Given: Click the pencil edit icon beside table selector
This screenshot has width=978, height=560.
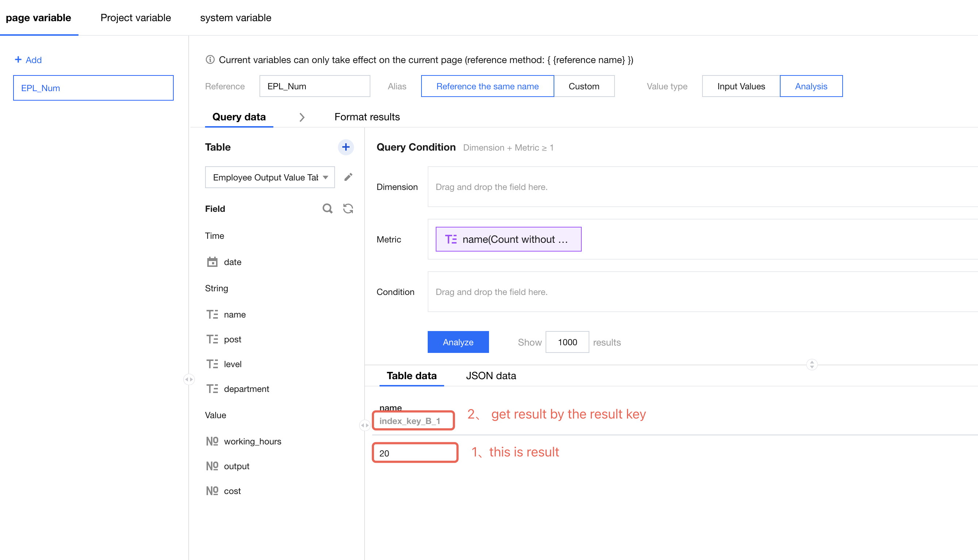Looking at the screenshot, I should pos(348,177).
